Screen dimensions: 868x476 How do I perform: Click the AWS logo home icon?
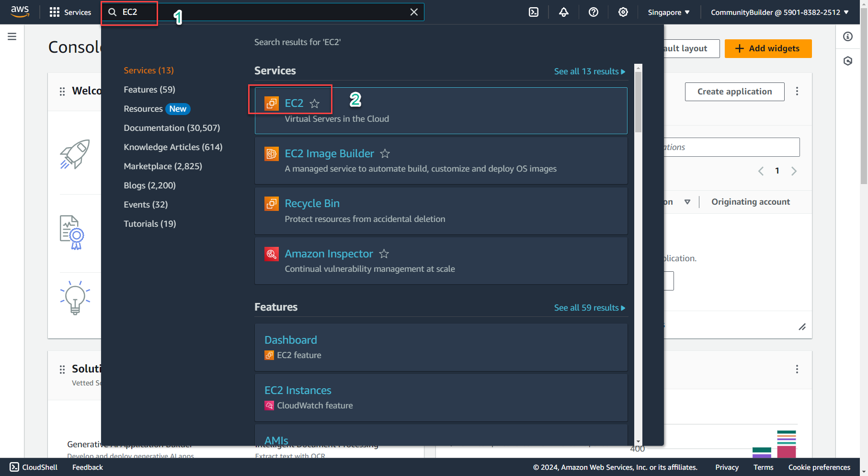coord(20,12)
